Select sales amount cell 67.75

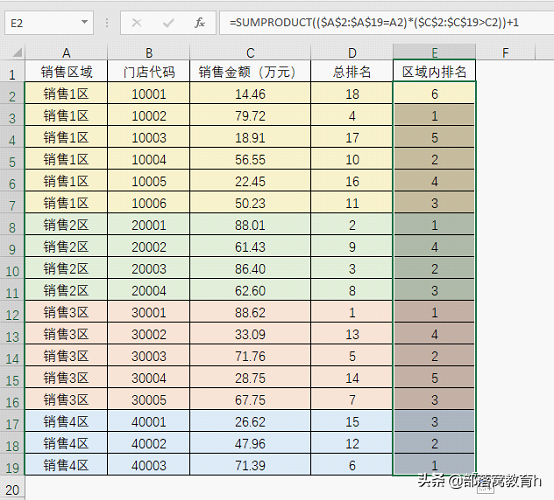(250, 400)
